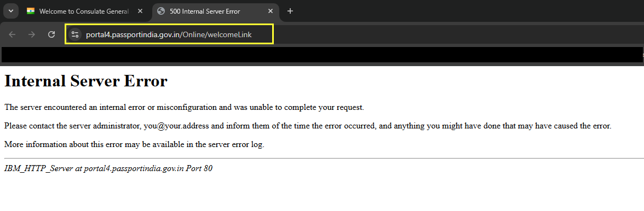Click the portal4.passportindia.gov.in address bar
Viewport: 644px width, 211px height.
pos(169,34)
